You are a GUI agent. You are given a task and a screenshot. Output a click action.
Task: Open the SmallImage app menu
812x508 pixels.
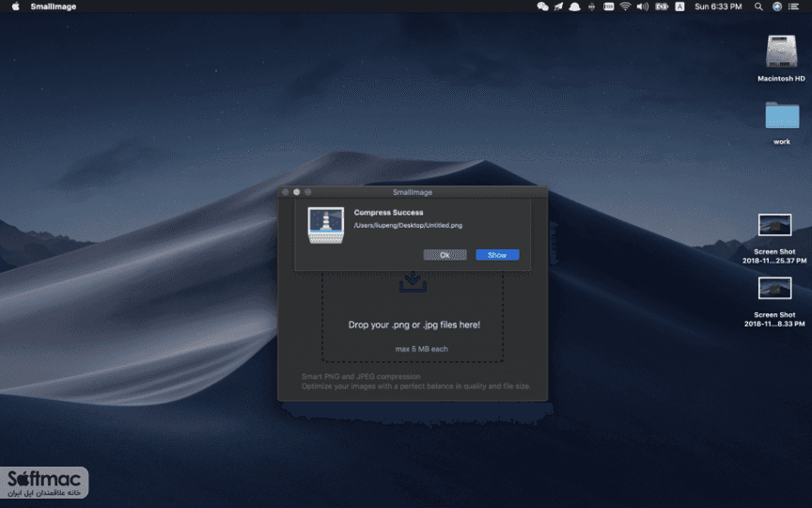pos(54,7)
